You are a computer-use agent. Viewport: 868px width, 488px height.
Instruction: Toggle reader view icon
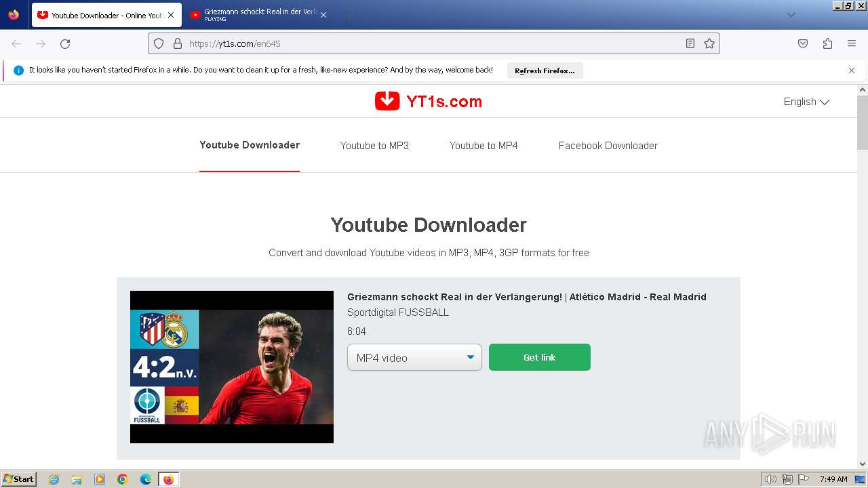click(690, 43)
